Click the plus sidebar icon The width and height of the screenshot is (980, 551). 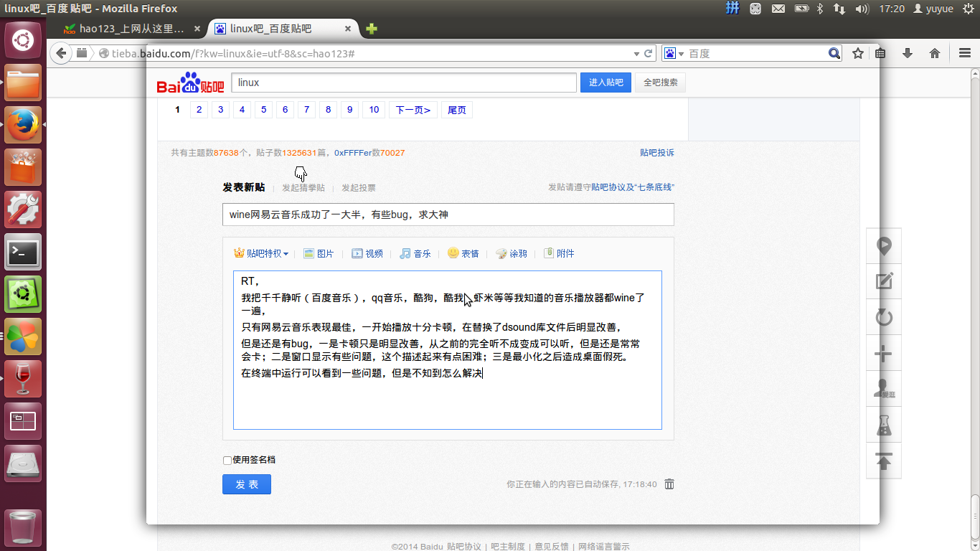click(884, 353)
